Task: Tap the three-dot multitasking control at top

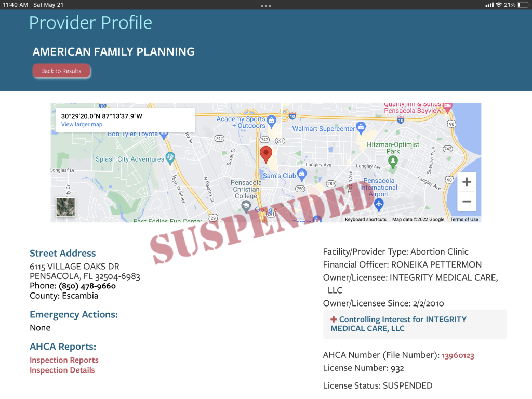Action: click(266, 6)
